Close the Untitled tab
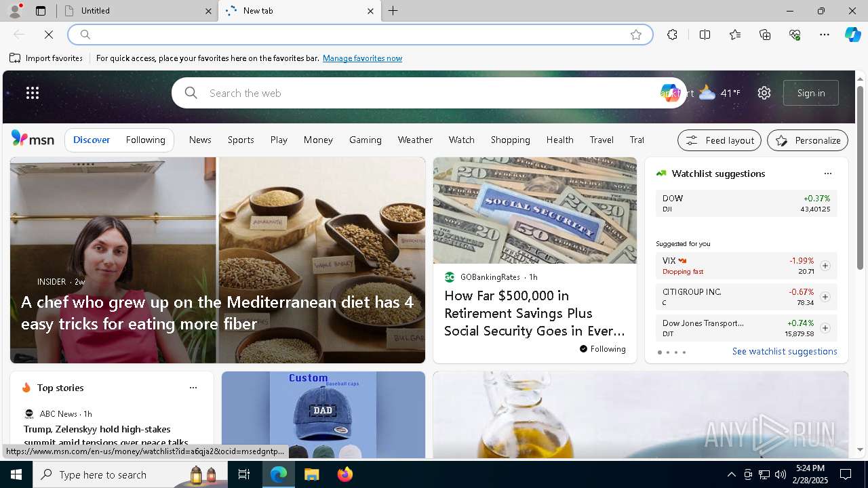Viewport: 868px width, 488px height. (208, 11)
